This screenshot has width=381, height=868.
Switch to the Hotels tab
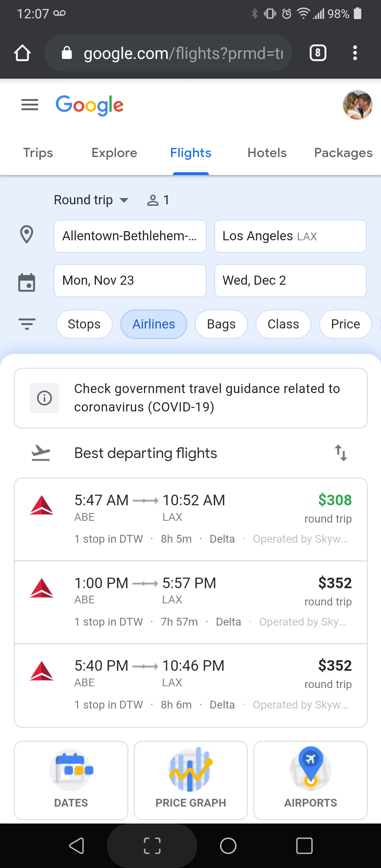point(267,153)
